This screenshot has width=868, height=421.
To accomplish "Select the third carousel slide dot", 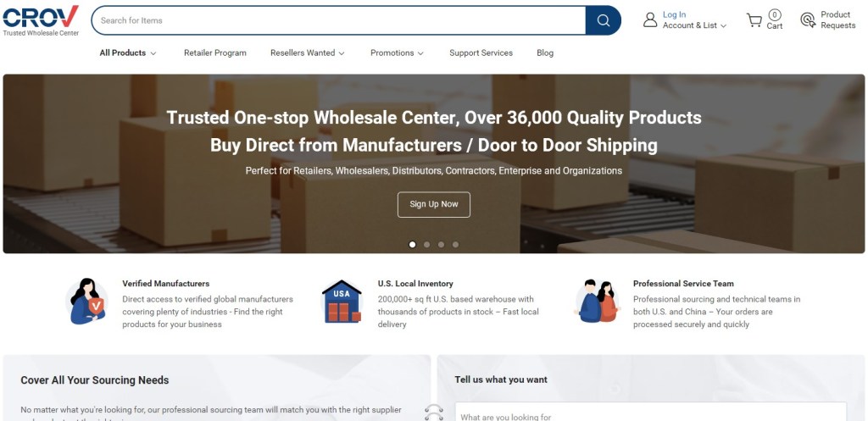I will coord(441,245).
